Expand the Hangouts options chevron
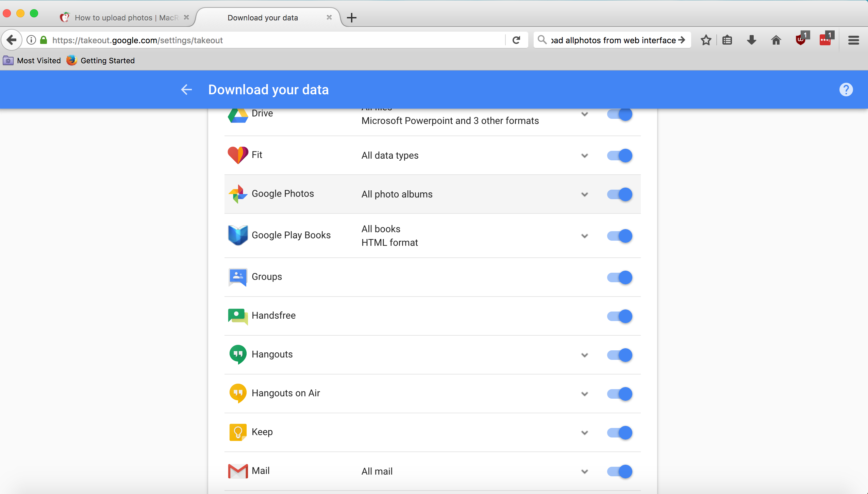Screen dimensions: 868x494 click(585, 355)
